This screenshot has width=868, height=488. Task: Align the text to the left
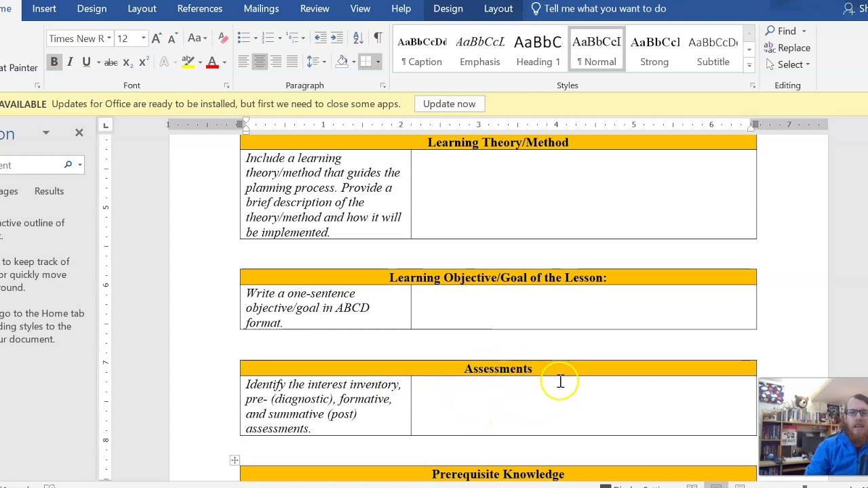click(243, 62)
